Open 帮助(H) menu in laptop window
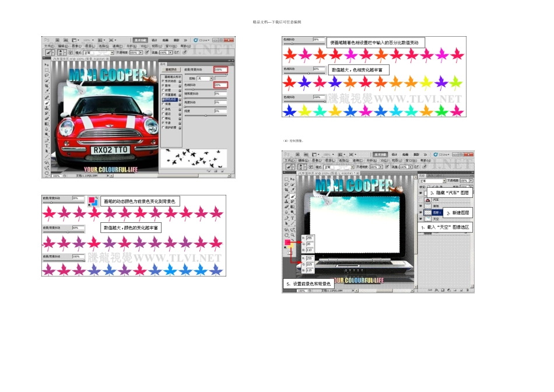The height and width of the screenshot is (392, 554). pos(426,160)
